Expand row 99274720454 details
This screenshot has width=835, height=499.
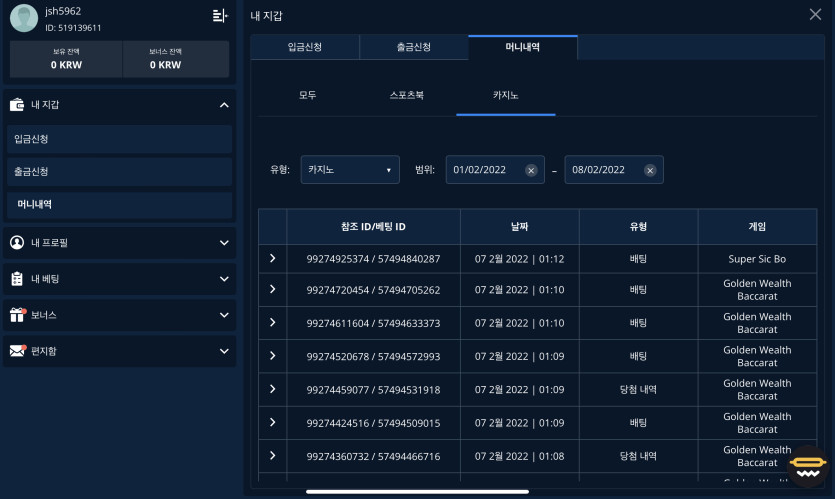point(273,289)
